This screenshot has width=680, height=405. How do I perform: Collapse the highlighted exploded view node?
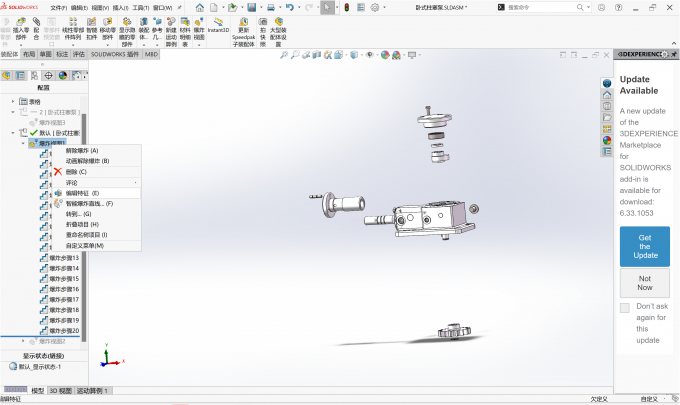[23, 143]
